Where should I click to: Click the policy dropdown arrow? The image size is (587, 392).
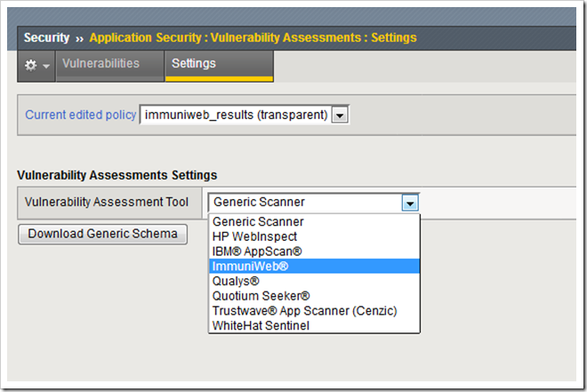point(340,115)
